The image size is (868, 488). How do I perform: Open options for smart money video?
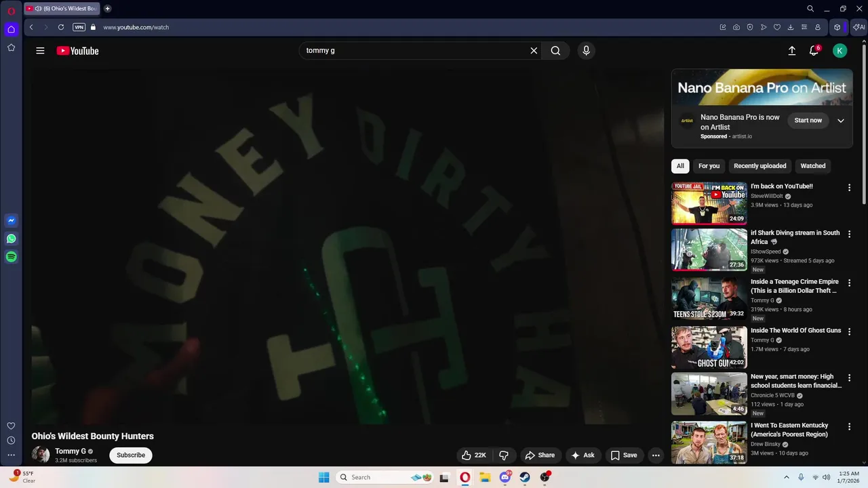coord(849,378)
